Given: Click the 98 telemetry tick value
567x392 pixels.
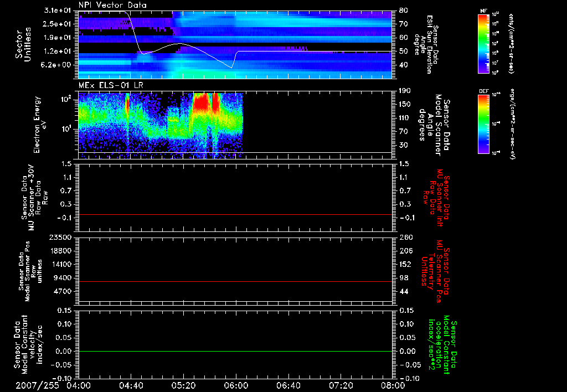Looking at the screenshot, I should (x=404, y=278).
